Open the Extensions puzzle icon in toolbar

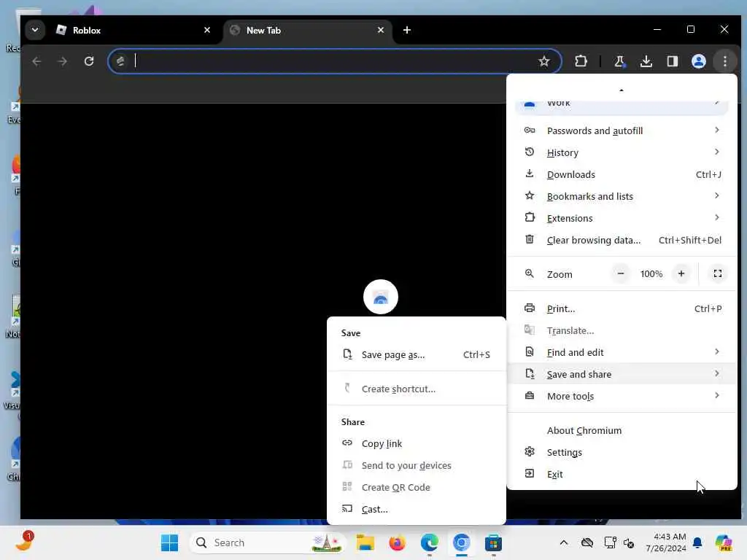point(581,61)
